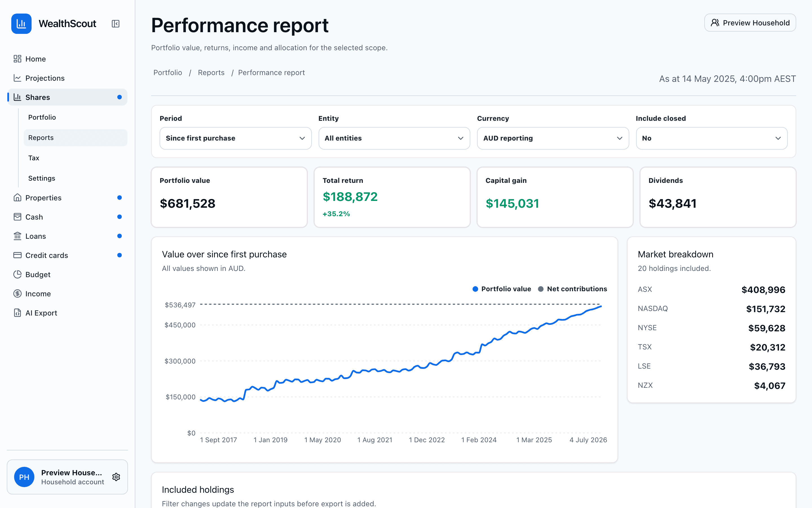Click the Dividends amount $43,841
Screen dimensions: 812x508
(672, 203)
